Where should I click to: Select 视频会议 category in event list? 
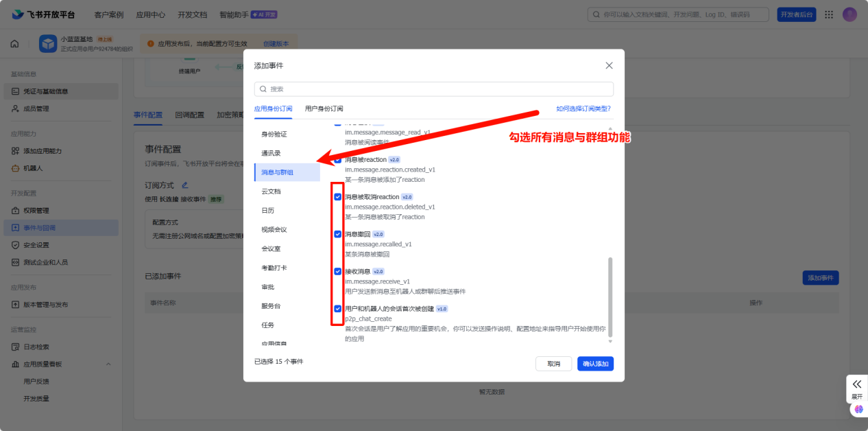[x=274, y=229]
